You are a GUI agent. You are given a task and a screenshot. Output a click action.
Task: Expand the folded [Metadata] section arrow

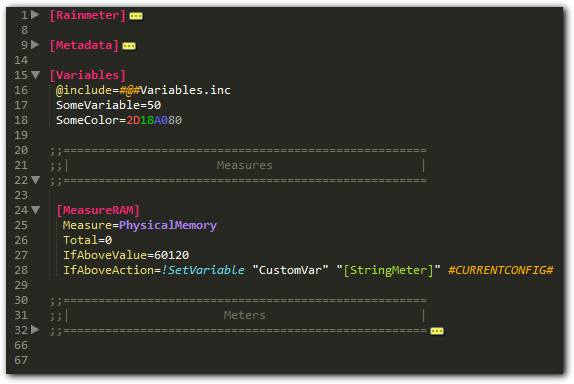[x=35, y=45]
